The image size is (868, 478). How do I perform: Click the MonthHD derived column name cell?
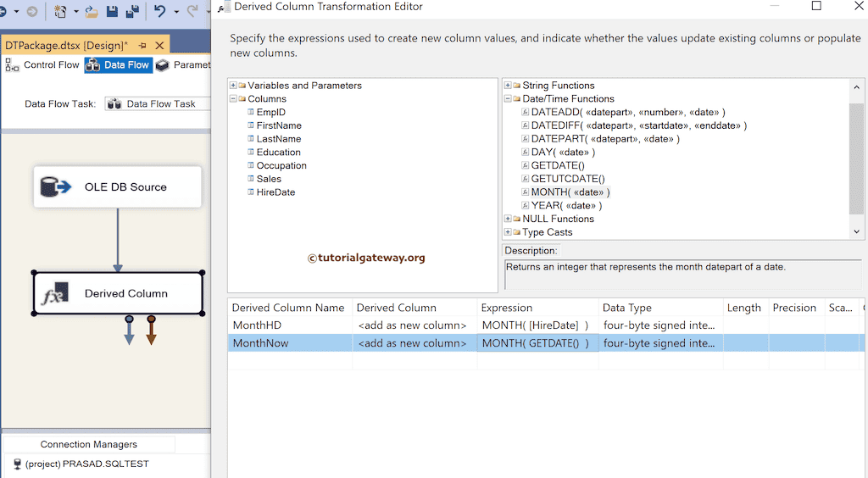(x=290, y=325)
